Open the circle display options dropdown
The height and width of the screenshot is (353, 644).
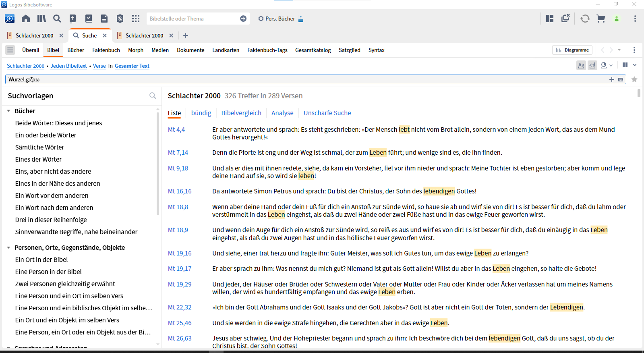tap(607, 65)
